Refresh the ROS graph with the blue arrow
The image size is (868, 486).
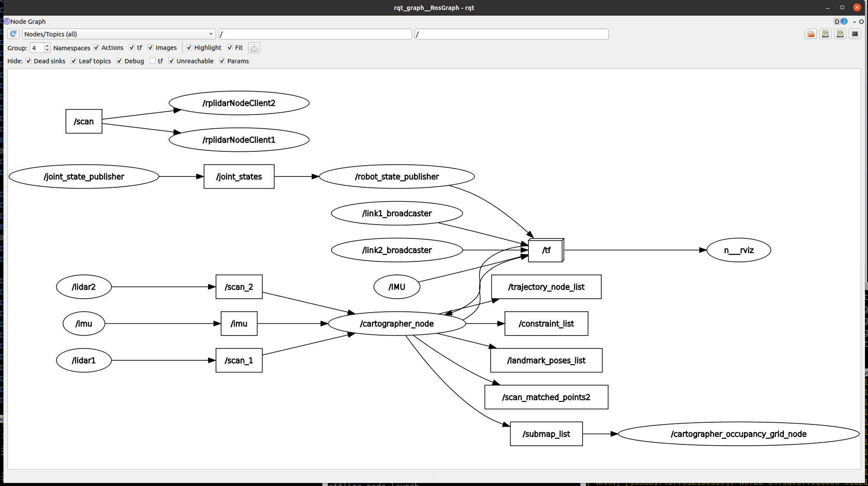[13, 34]
